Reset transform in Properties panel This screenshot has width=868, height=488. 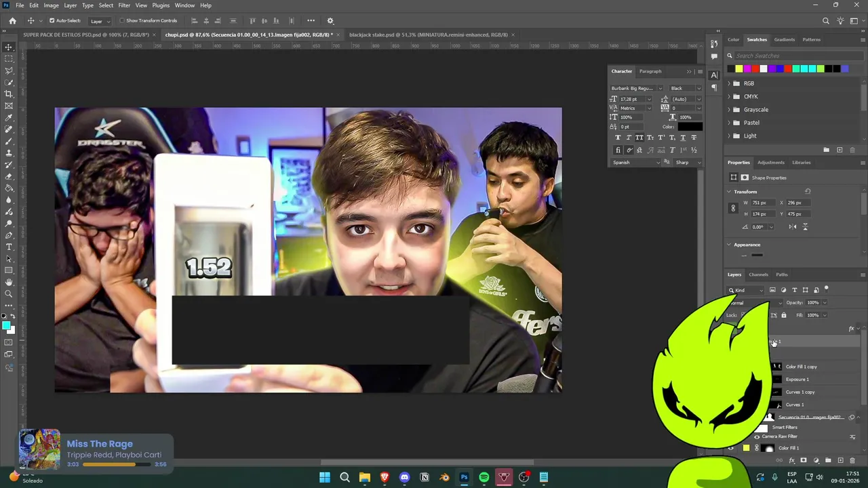click(808, 192)
